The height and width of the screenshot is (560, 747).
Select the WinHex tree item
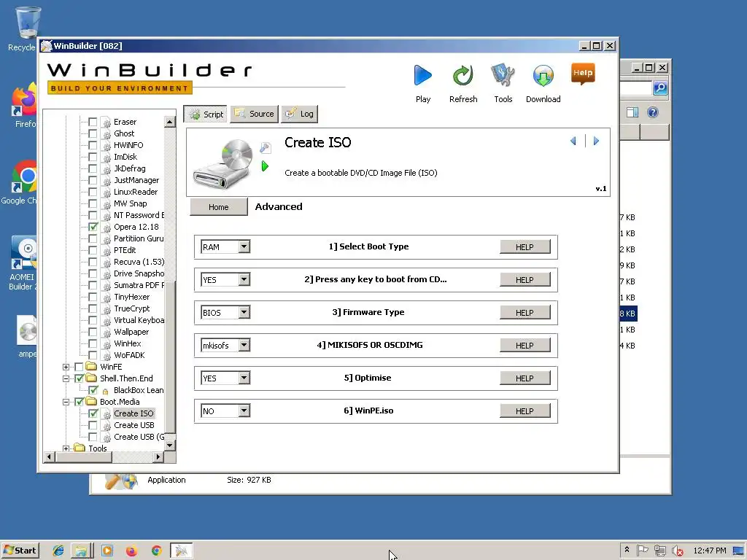click(x=127, y=343)
